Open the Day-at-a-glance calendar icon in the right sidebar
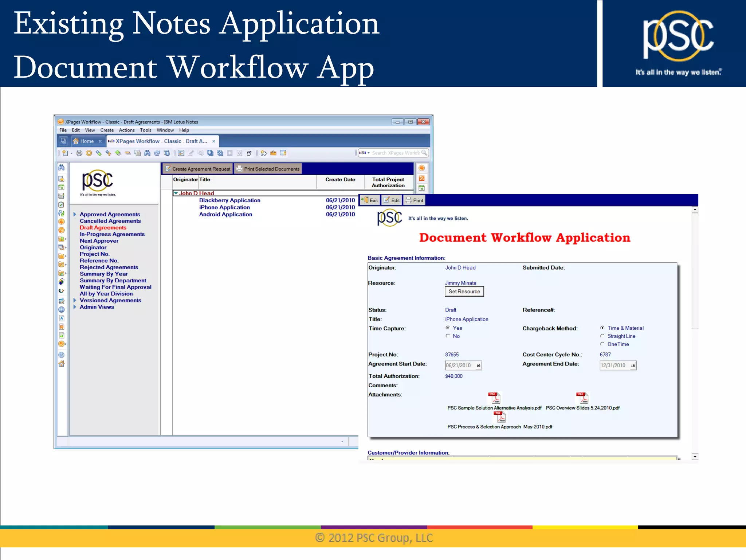 pyautogui.click(x=422, y=188)
